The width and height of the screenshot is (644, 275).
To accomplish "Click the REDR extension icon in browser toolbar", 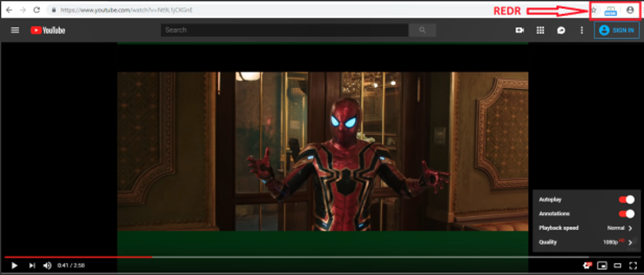I will pos(611,10).
